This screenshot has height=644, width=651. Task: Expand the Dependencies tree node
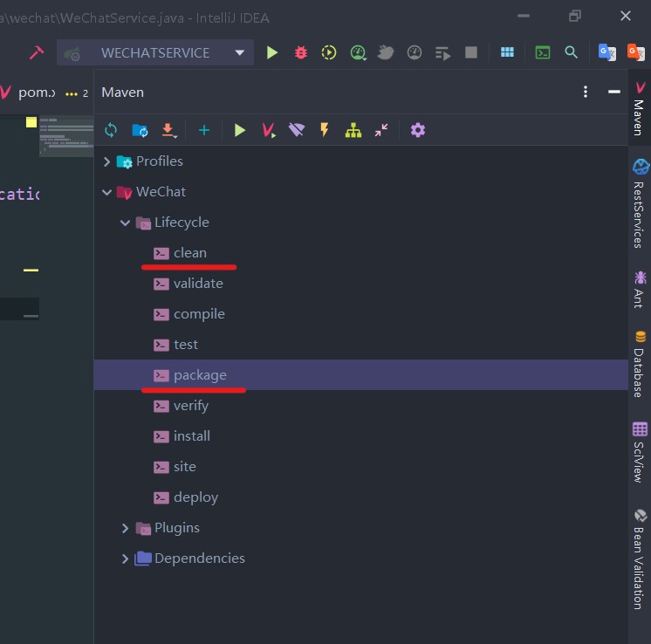tap(126, 558)
